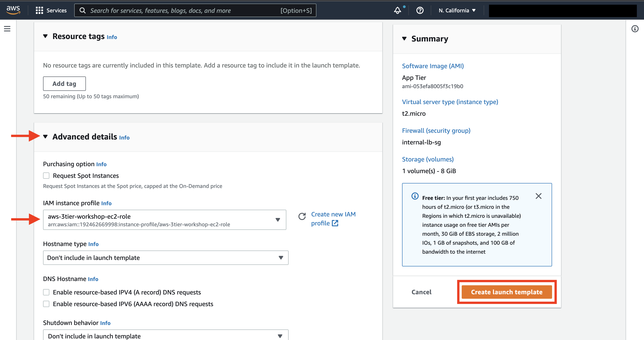Open Info link next to Hostname type
Image resolution: width=644 pixels, height=340 pixels.
coord(93,244)
